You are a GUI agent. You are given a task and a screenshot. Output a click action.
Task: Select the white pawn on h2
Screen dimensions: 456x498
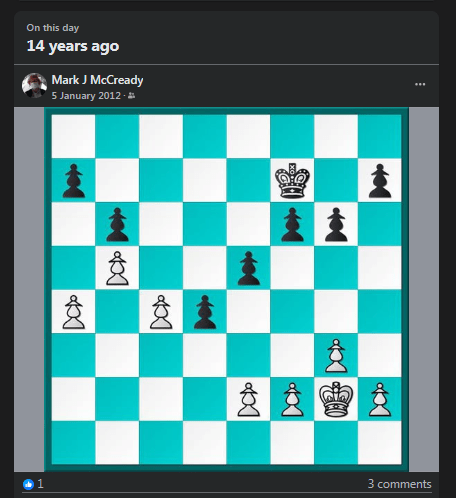[x=380, y=399]
